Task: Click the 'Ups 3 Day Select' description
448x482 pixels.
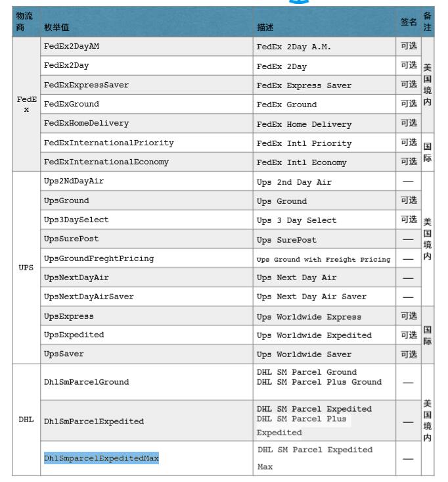Action: click(x=297, y=220)
